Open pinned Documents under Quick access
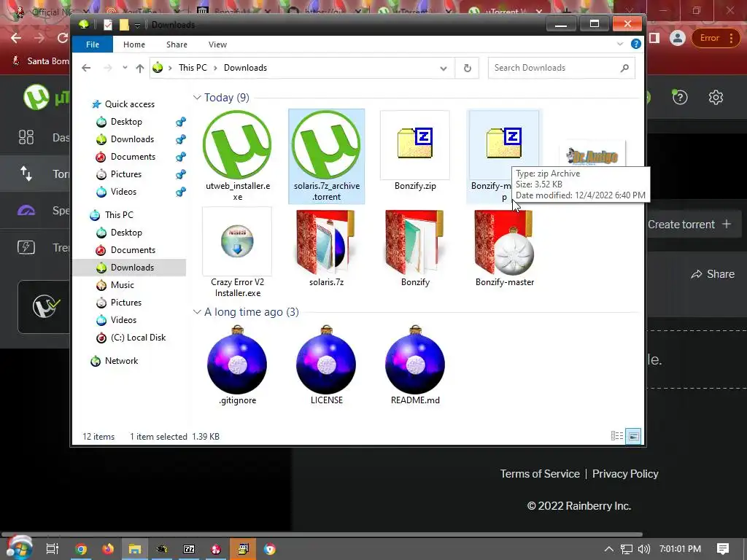The image size is (747, 560). [x=133, y=157]
